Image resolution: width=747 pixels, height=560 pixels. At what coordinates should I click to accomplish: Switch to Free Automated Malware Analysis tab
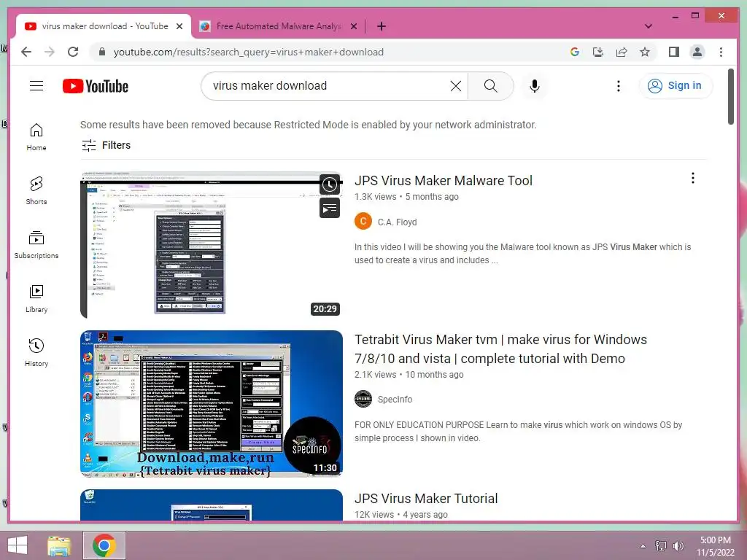(279, 26)
